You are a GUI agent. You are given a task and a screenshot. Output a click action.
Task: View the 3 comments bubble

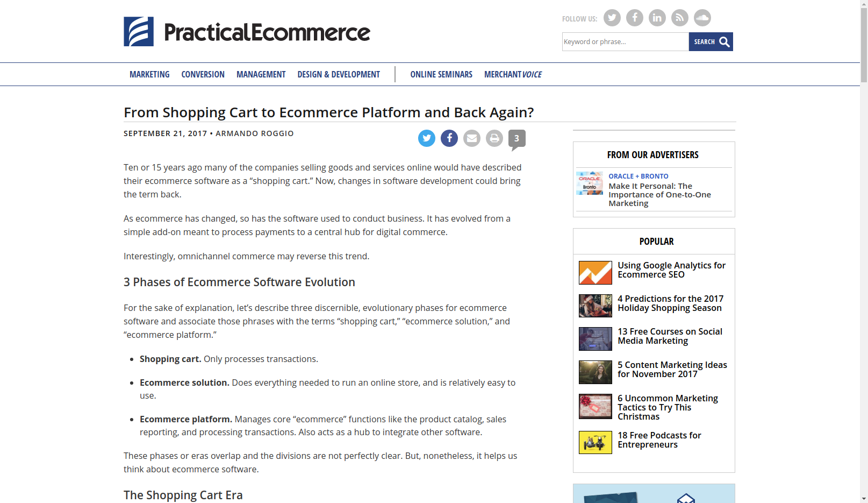pyautogui.click(x=517, y=139)
